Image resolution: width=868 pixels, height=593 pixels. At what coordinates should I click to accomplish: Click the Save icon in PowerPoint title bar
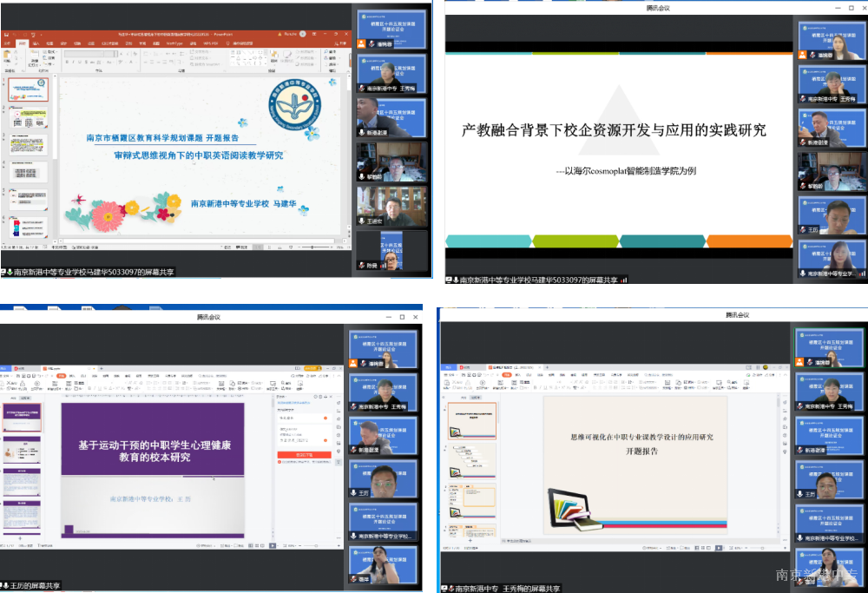pos(5,35)
